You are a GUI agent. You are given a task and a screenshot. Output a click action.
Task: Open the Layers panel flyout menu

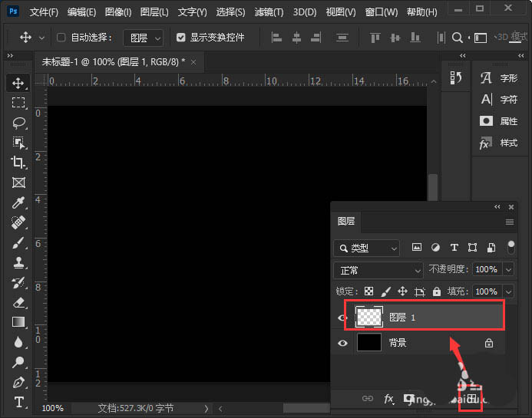pos(509,222)
